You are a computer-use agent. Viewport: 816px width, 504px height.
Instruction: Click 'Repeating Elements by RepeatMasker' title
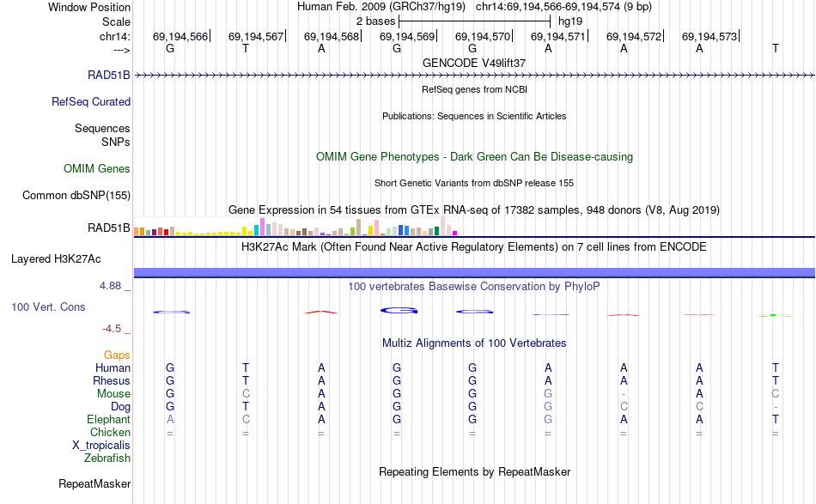click(474, 472)
